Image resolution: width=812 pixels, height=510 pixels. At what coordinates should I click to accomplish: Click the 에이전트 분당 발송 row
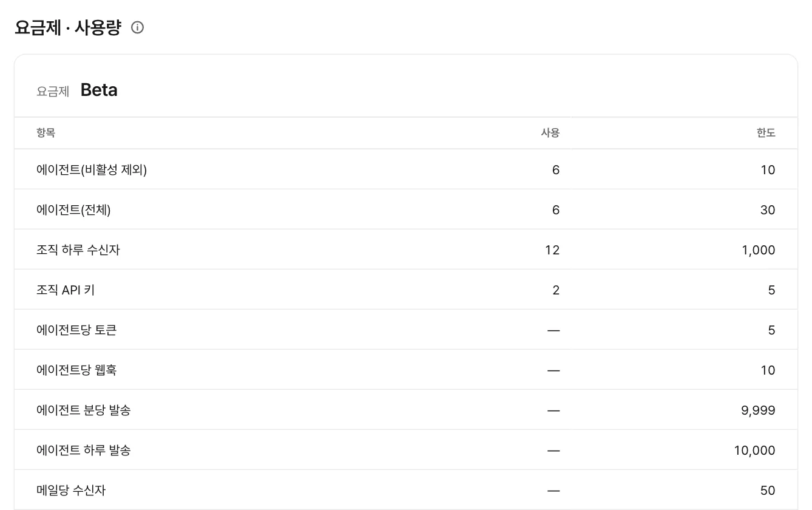point(406,410)
